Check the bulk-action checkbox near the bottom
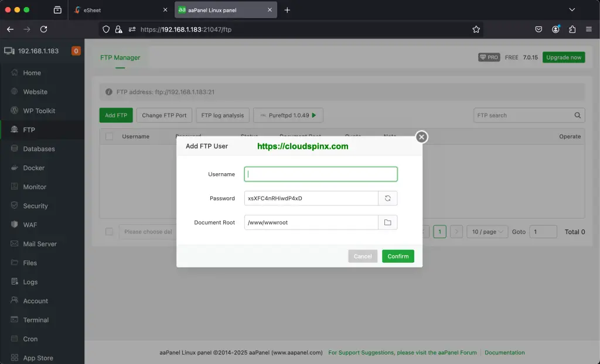Viewport: 600px width, 364px height. [109, 232]
